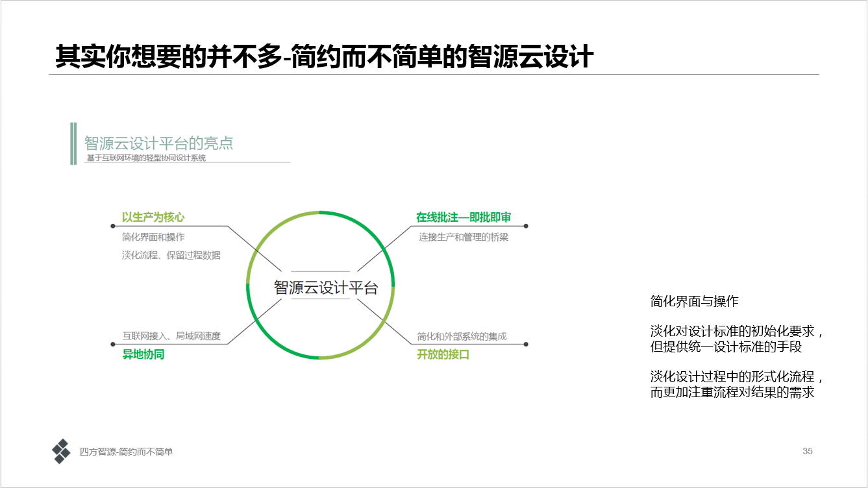Select the green label 以生产为核心
The image size is (868, 488).
point(153,217)
